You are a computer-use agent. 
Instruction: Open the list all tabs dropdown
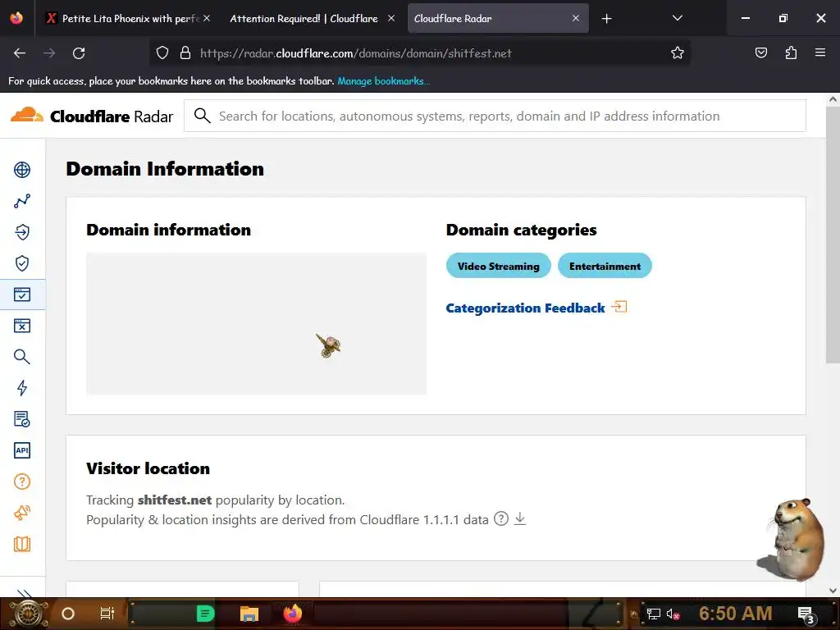click(677, 18)
